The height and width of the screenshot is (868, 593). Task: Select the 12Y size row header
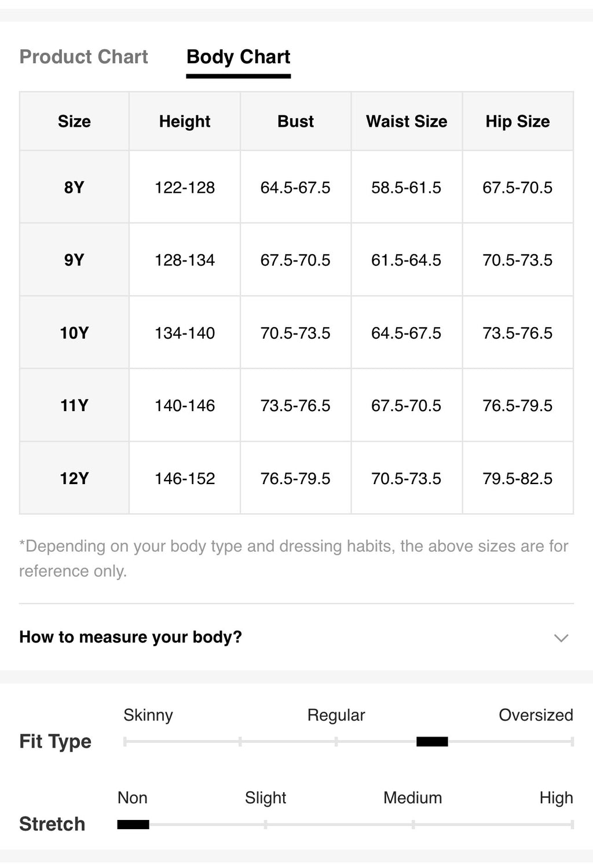pos(74,478)
